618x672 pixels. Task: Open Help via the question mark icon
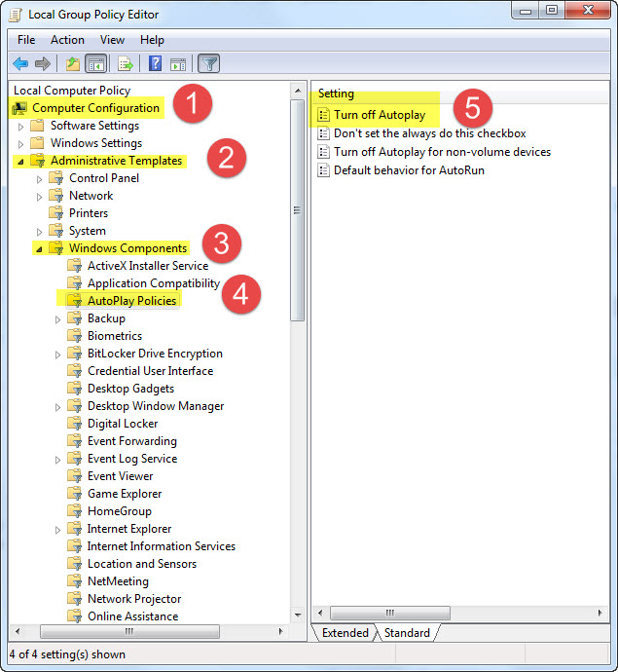click(155, 64)
